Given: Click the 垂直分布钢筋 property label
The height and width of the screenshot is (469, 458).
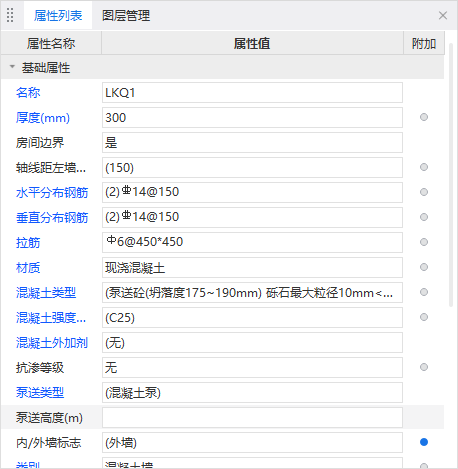Looking at the screenshot, I should pos(52,218).
